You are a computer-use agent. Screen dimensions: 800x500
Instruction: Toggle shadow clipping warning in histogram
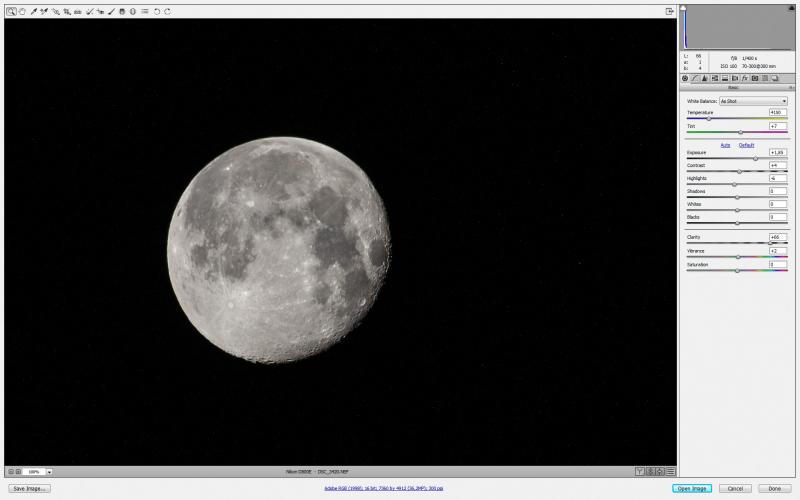click(683, 8)
